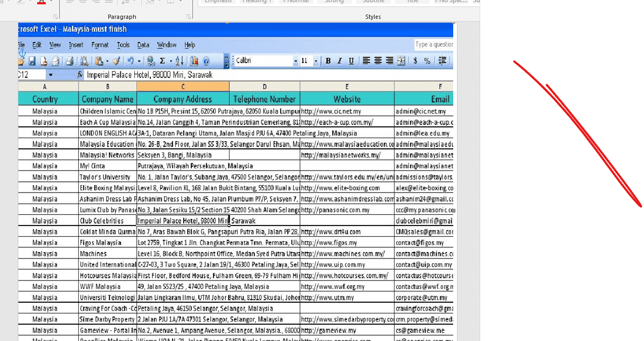The height and width of the screenshot is (341, 644).
Task: Click the Company Name header cell
Action: click(108, 99)
